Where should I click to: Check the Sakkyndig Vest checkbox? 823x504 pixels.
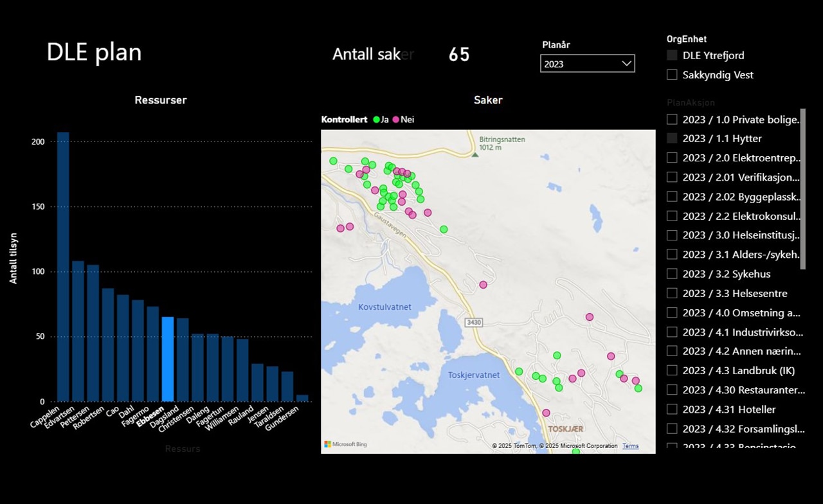(x=672, y=75)
